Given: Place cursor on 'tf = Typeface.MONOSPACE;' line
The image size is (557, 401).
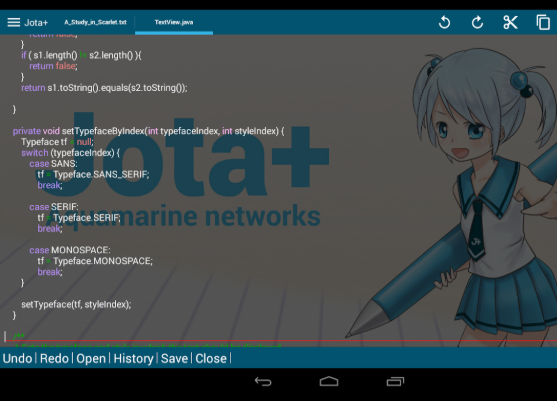Looking at the screenshot, I should (95, 261).
